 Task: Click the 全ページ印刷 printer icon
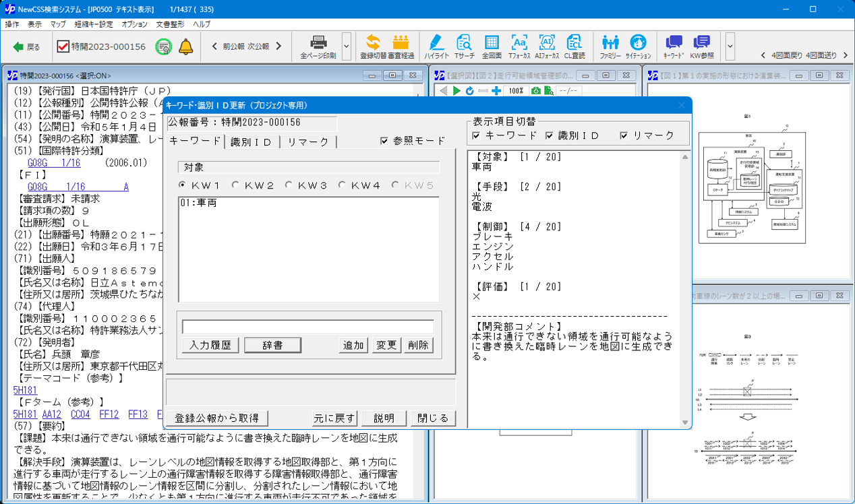pyautogui.click(x=318, y=46)
